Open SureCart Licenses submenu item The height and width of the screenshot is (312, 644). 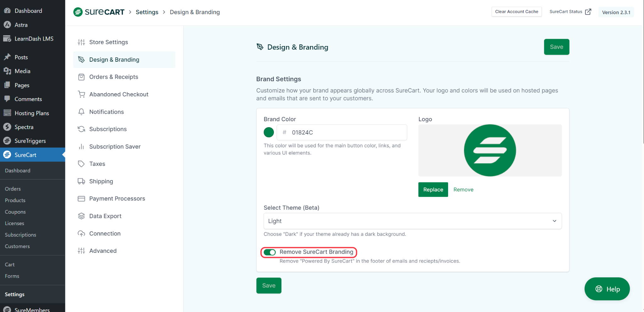(14, 223)
